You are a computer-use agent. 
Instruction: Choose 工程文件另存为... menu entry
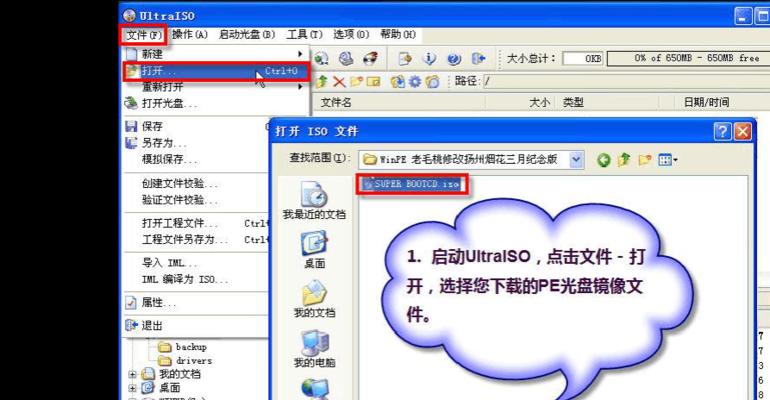pyautogui.click(x=195, y=240)
